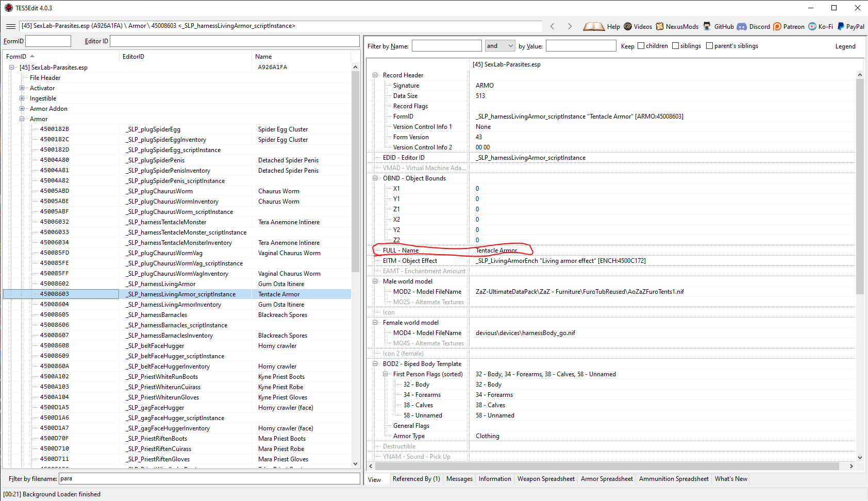
Task: Click the EITM - Object Effect row
Action: click(611, 261)
